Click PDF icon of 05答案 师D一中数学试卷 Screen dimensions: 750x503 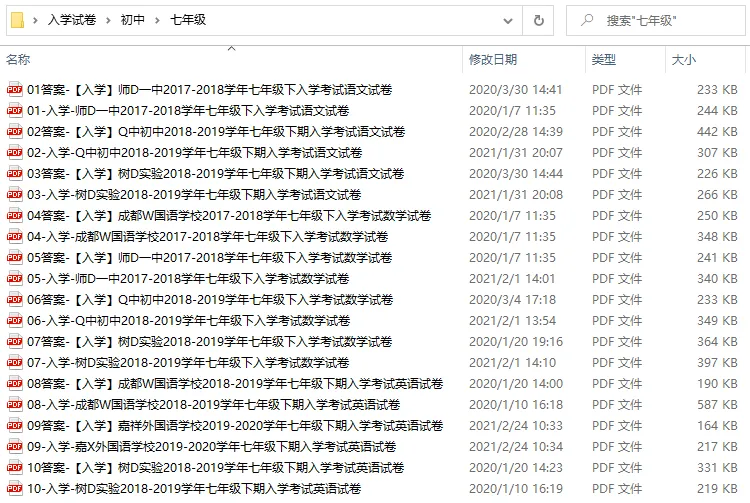(14, 258)
